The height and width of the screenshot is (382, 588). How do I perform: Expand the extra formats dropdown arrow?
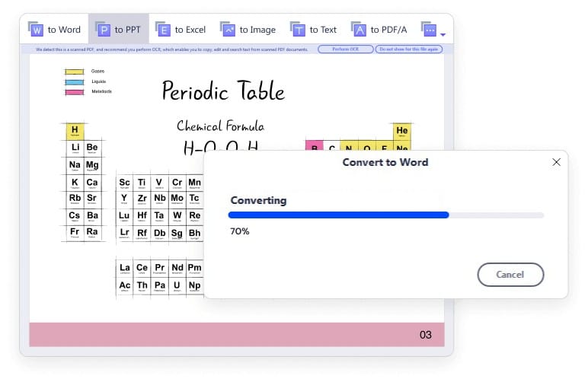(443, 34)
